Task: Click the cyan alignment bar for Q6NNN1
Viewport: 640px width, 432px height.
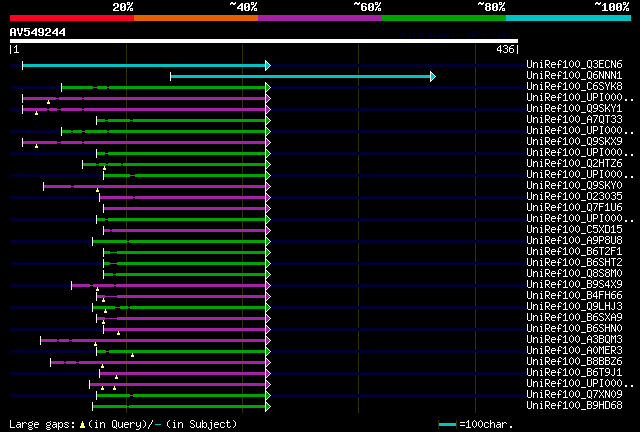Action: pos(300,76)
